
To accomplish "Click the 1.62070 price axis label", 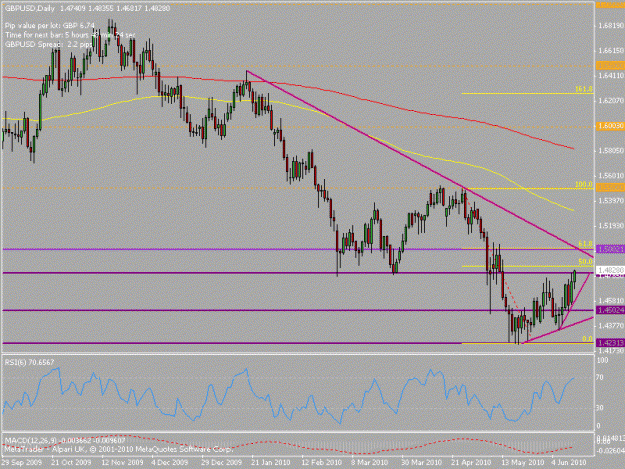I will [611, 101].
